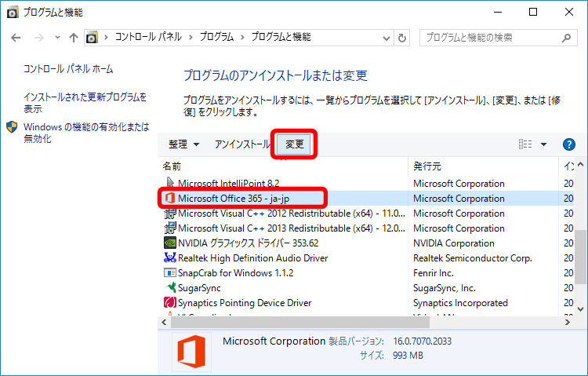Click the Visual C++ 2013 installer icon
This screenshot has width=588, height=376.
(x=170, y=228)
